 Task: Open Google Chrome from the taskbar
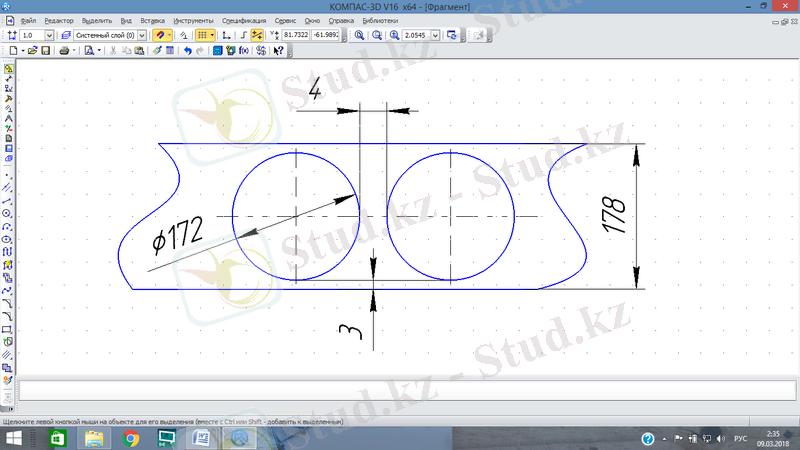pos(131,438)
